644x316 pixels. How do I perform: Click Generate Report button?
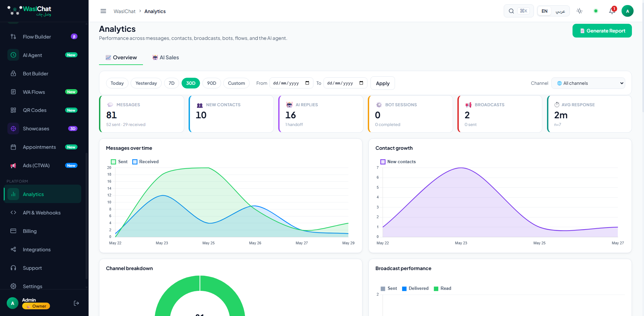point(602,31)
